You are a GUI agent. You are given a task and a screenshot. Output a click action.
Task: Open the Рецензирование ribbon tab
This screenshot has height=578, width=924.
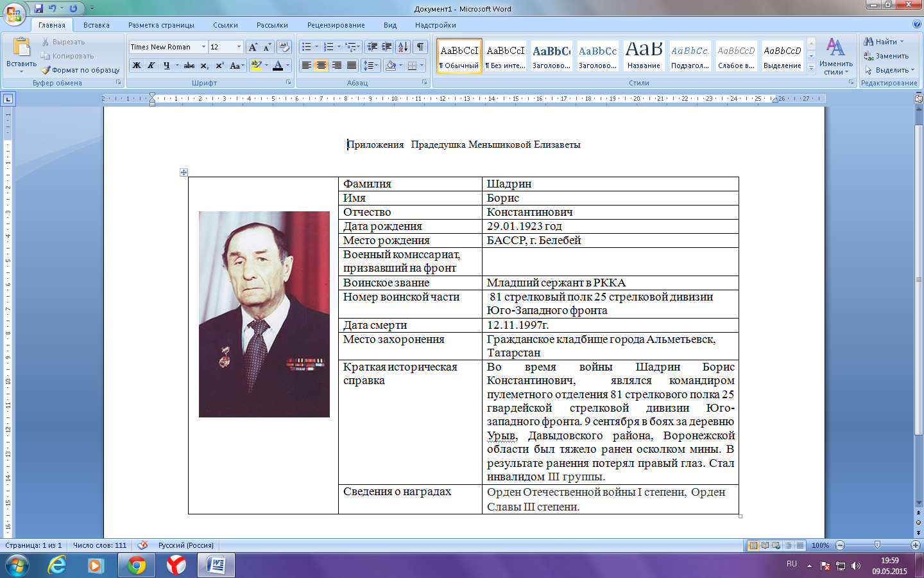point(336,25)
